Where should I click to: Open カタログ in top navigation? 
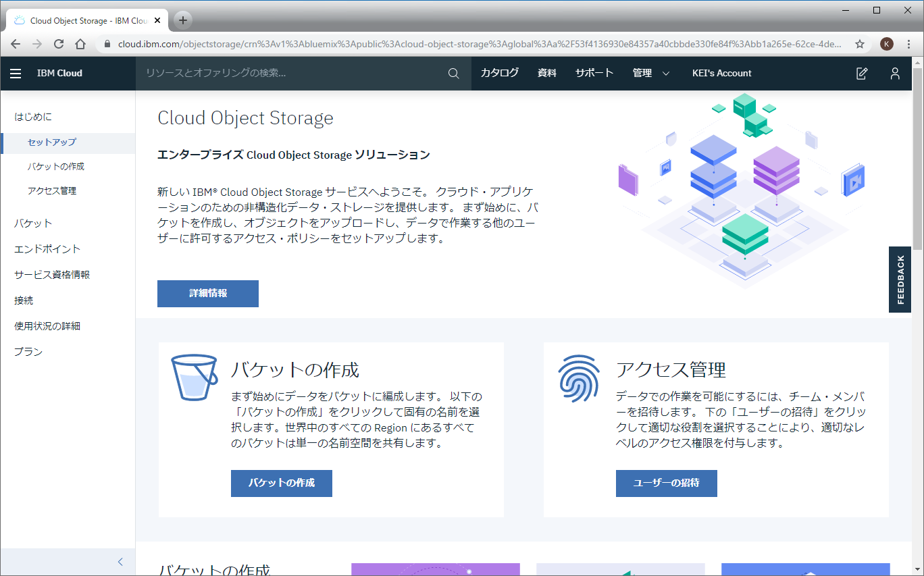coord(500,74)
